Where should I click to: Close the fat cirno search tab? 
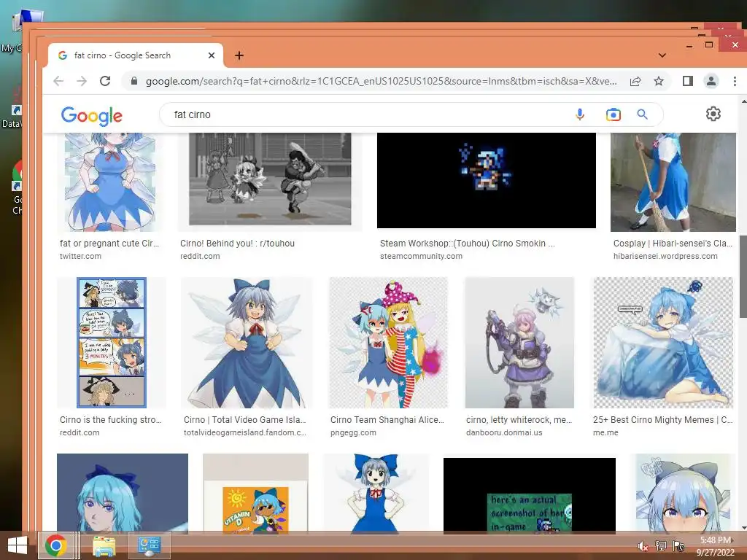coord(212,55)
